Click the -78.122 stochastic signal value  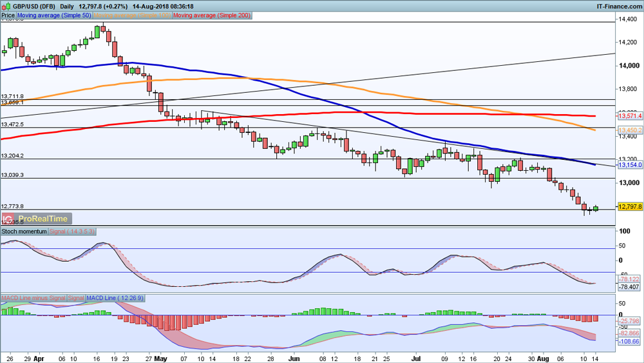tap(629, 279)
